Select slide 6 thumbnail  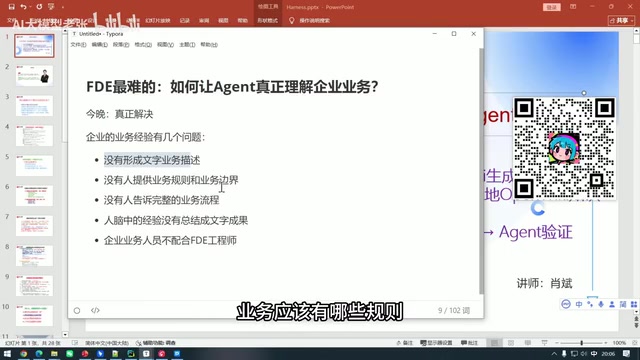[x=34, y=196]
